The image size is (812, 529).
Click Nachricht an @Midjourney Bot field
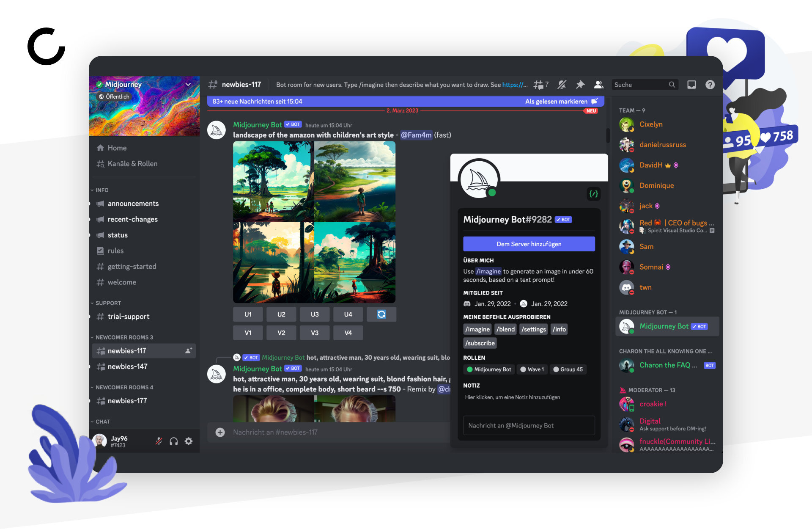[529, 425]
